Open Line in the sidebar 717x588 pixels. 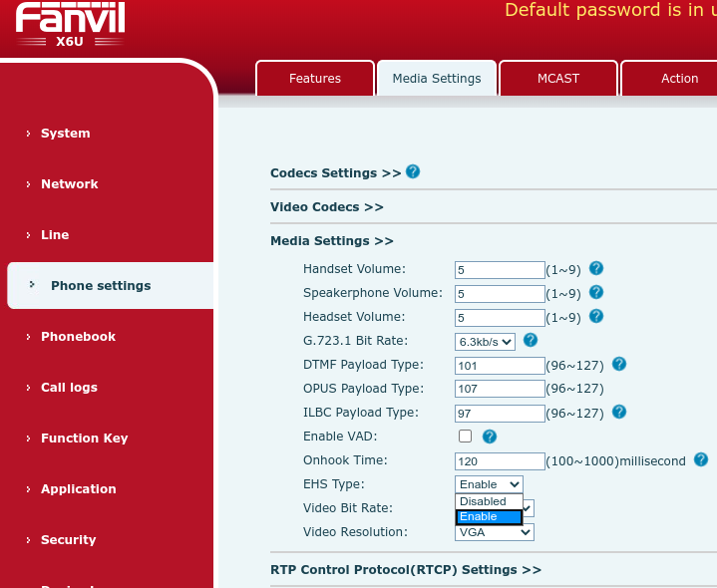click(x=55, y=235)
